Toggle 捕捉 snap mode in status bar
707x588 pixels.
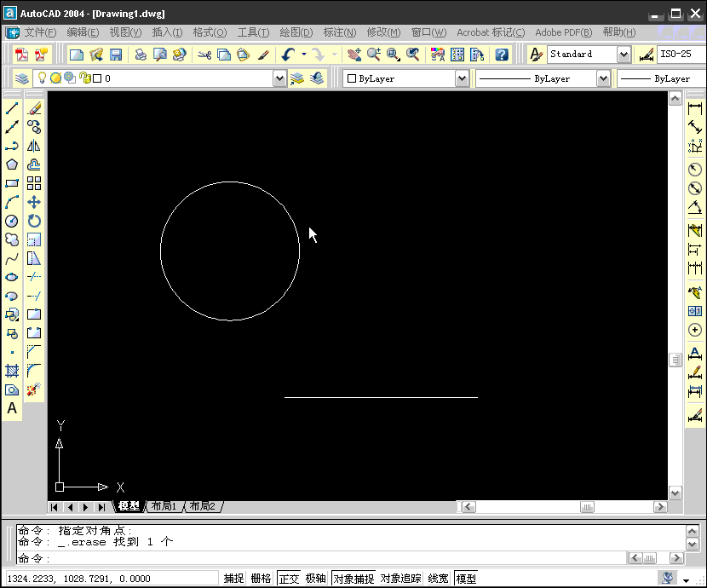[233, 578]
